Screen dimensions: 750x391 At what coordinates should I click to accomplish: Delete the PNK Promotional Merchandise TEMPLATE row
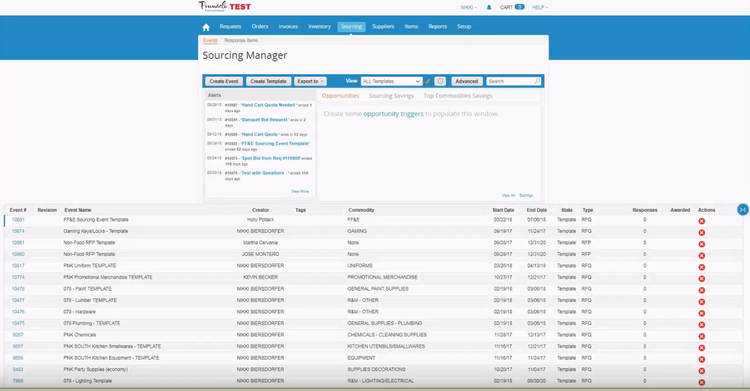pos(702,279)
